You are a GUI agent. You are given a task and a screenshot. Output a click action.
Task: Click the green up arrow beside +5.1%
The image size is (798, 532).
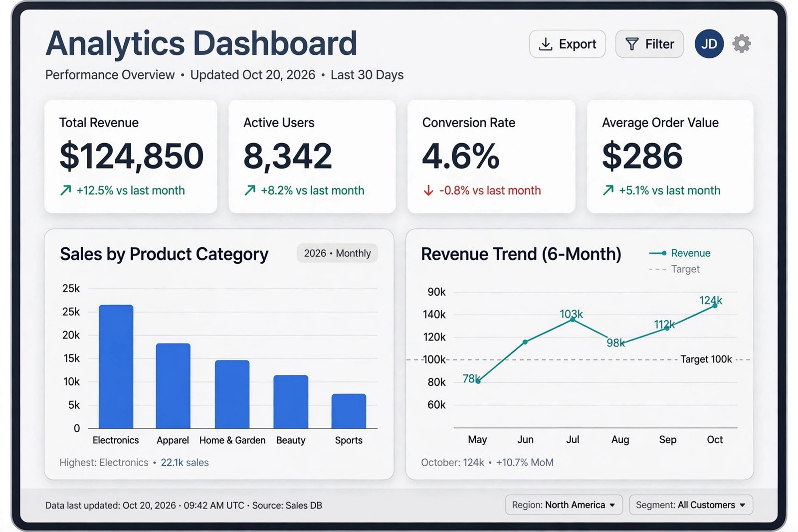[x=608, y=190]
